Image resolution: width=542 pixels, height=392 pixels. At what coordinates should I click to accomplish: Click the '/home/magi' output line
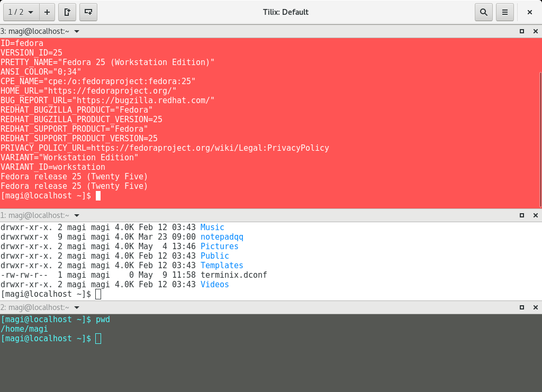pyautogui.click(x=24, y=329)
